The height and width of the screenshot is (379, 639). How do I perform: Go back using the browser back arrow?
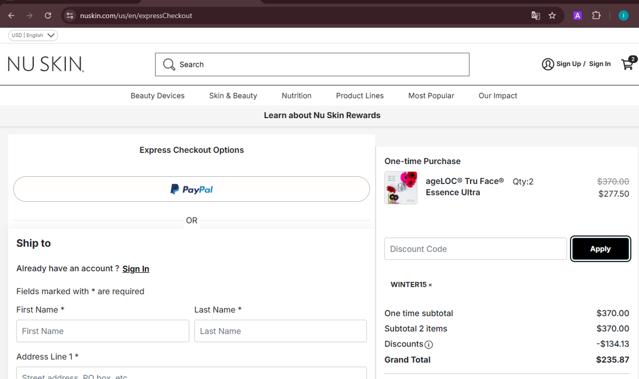11,15
